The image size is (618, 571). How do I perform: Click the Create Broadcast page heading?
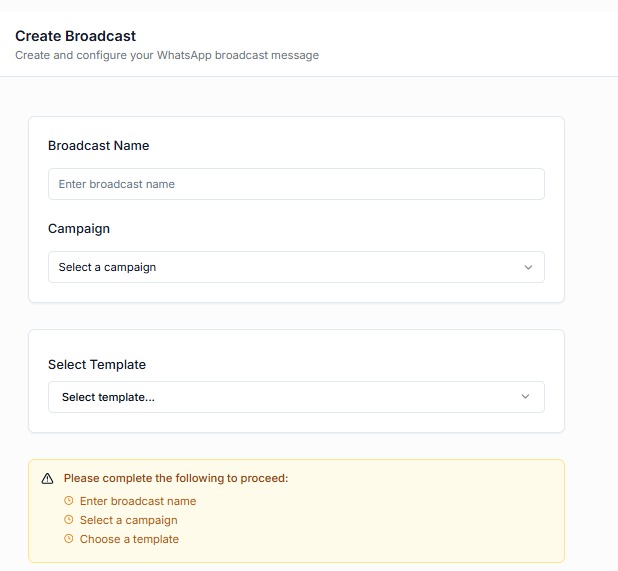[x=75, y=36]
